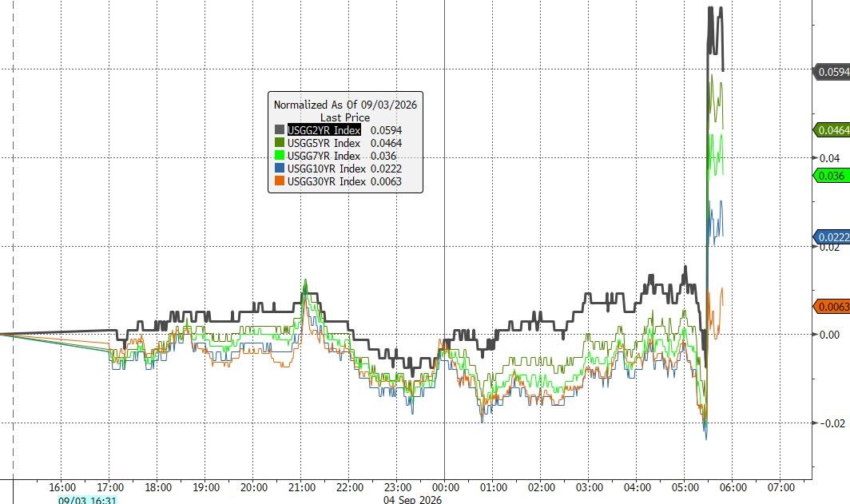Screen dimensions: 850x504
Task: Click the 0.0594 gray price tag
Action: pos(831,72)
